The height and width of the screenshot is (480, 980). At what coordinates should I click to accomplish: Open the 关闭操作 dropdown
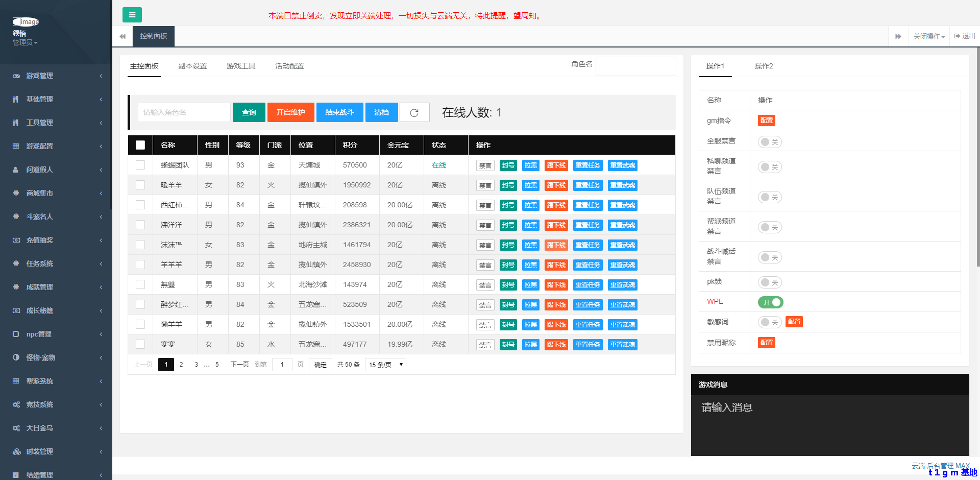[928, 36]
